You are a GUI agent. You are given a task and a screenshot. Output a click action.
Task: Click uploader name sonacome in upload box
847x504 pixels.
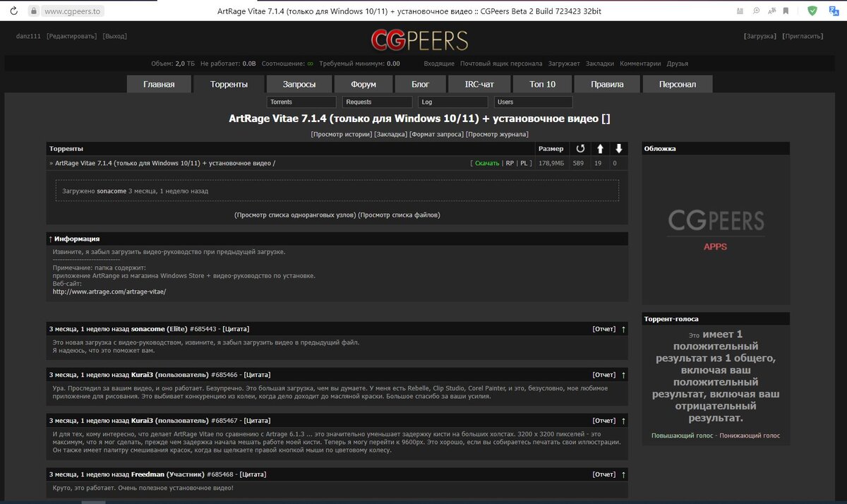click(x=112, y=191)
